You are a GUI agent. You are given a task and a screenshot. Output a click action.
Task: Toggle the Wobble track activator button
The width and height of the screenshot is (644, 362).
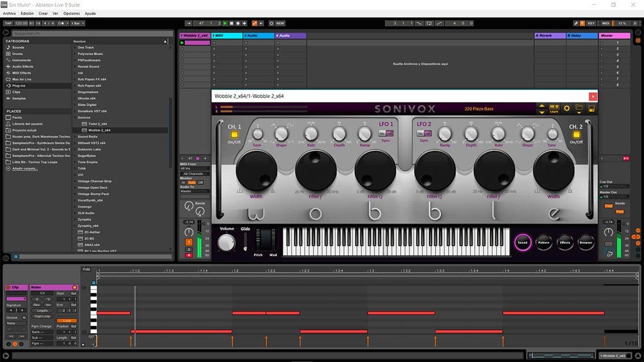[x=189, y=242]
